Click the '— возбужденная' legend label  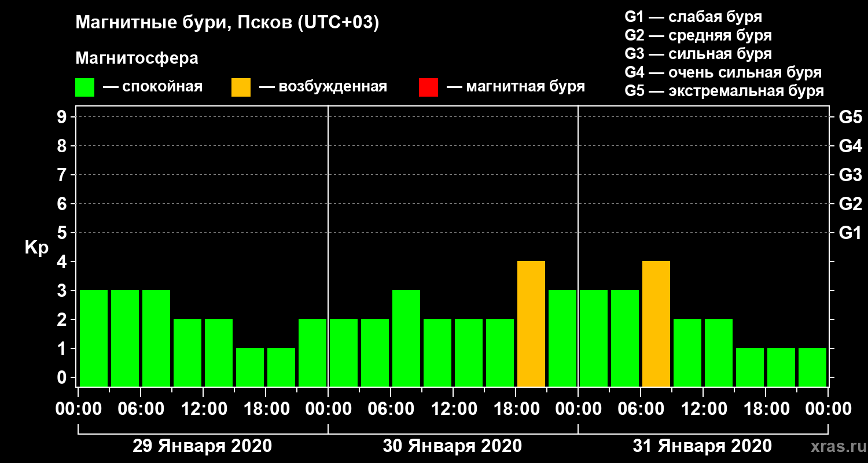point(323,87)
